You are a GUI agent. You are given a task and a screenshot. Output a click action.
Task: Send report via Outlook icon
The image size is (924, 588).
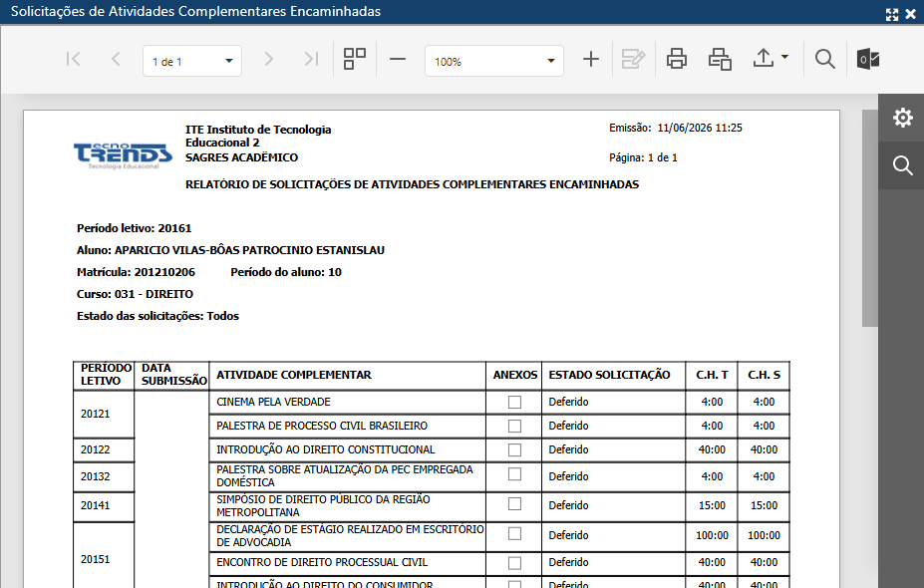click(868, 59)
